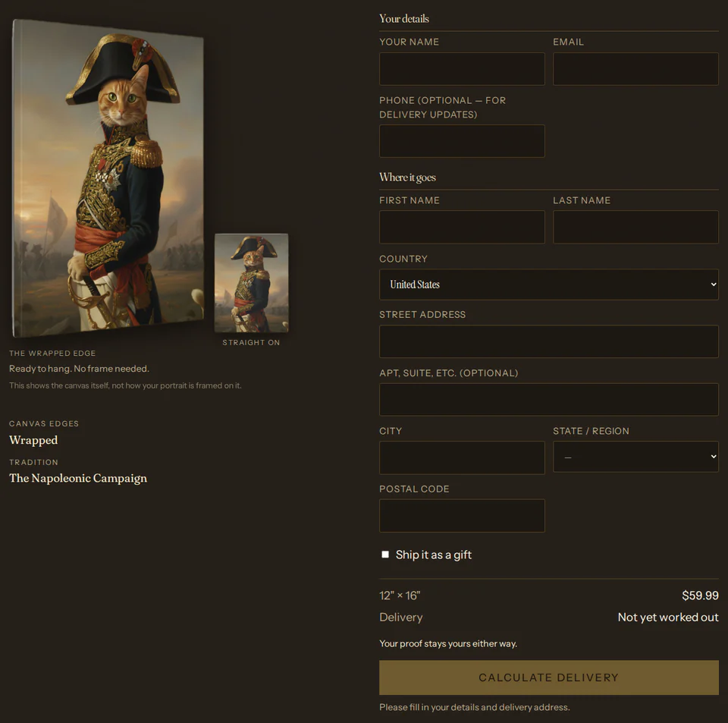This screenshot has width=728, height=723.
Task: Click Your proof stays yours either way text
Action: tap(448, 643)
